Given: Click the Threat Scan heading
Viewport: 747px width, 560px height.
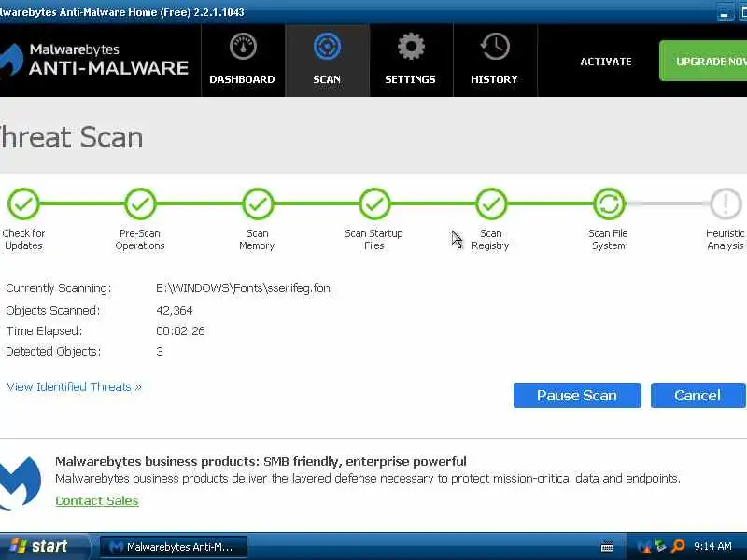Looking at the screenshot, I should [72, 137].
